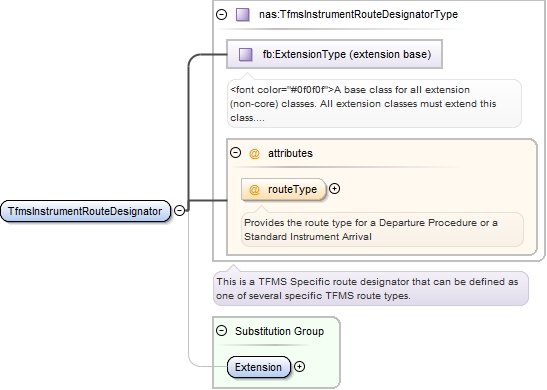This screenshot has height=390, width=547.
Task: Click the 'attributes' heading label
Action: point(290,153)
